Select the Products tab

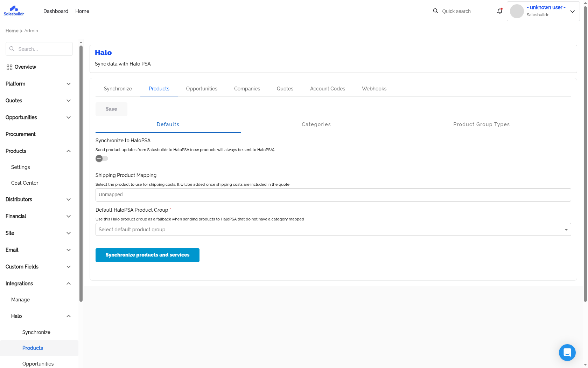[x=159, y=89]
